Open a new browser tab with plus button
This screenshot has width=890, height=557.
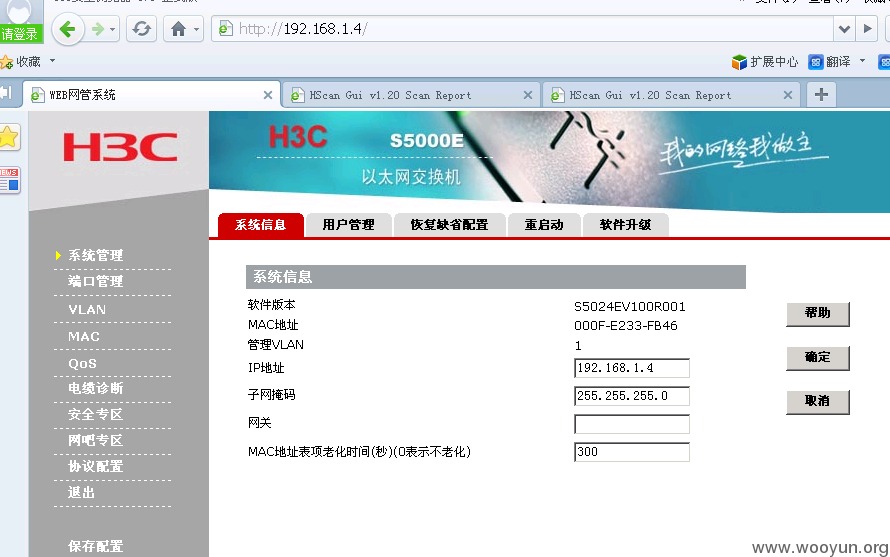pyautogui.click(x=821, y=94)
